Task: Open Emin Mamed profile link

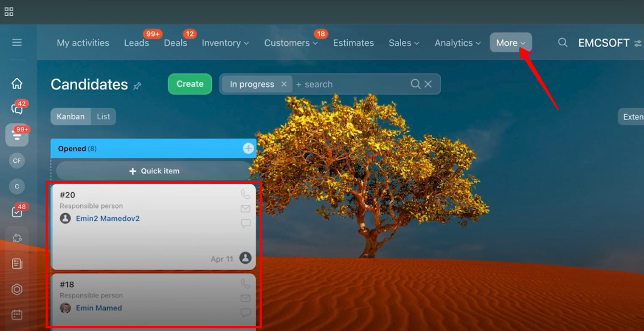Action: coord(99,308)
